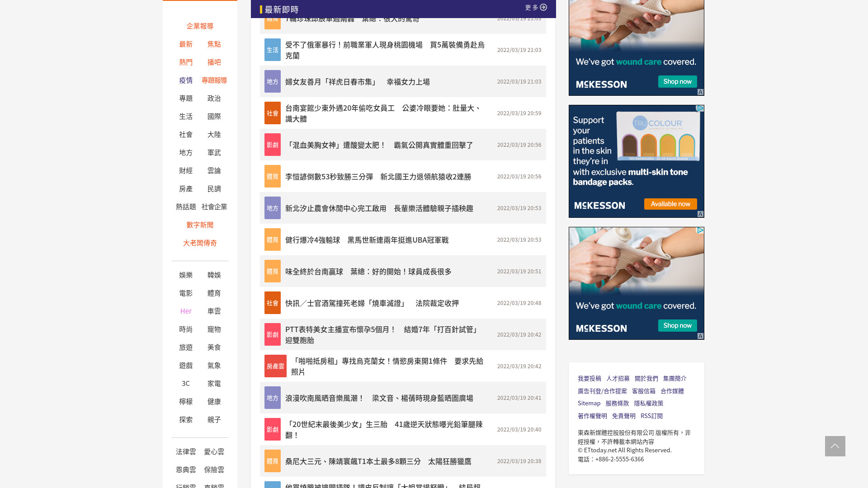This screenshot has width=868, height=488.
Task: Click the TruColour bandage ad image
Action: click(637, 161)
